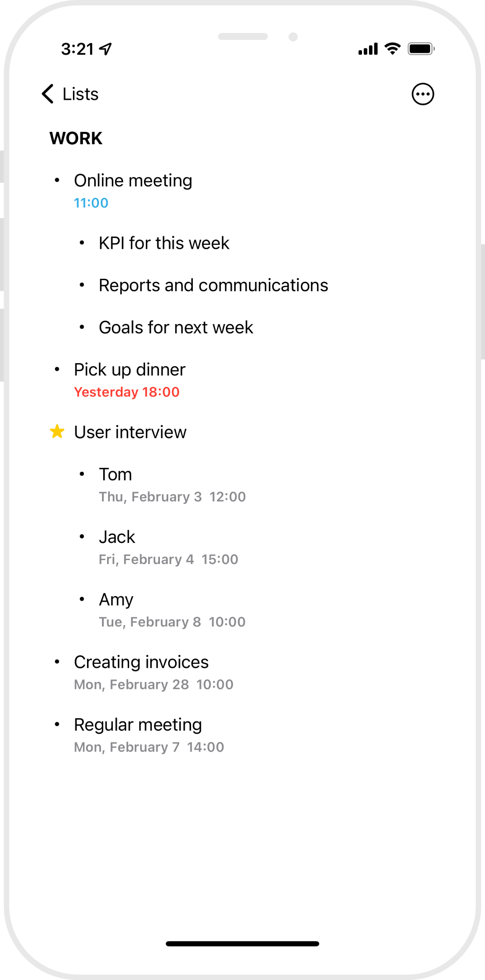The height and width of the screenshot is (980, 485).
Task: Tap the home indicator bar
Action: tap(242, 944)
